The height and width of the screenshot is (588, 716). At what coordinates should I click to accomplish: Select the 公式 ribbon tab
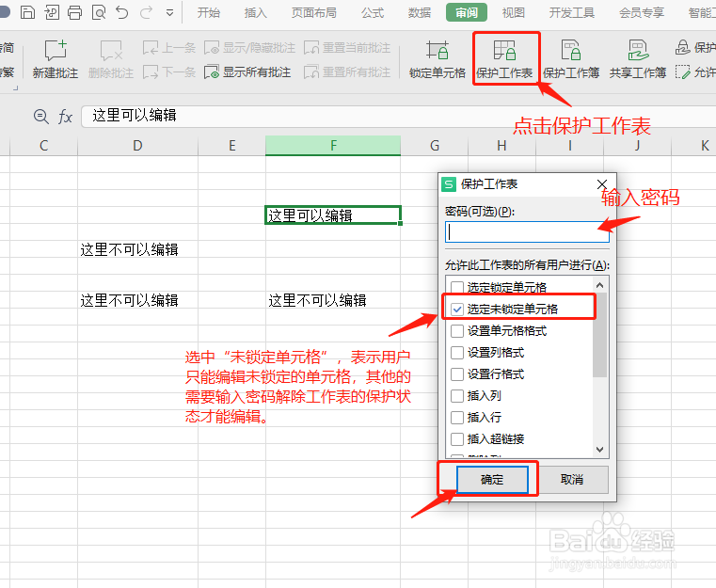click(373, 13)
